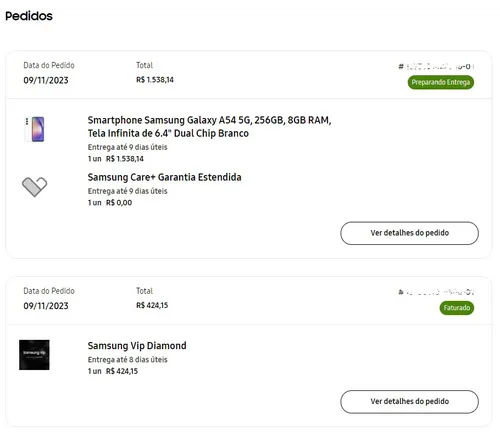This screenshot has height=437, width=500.
Task: Open the Samsung Vip Diamond product title
Action: [137, 346]
